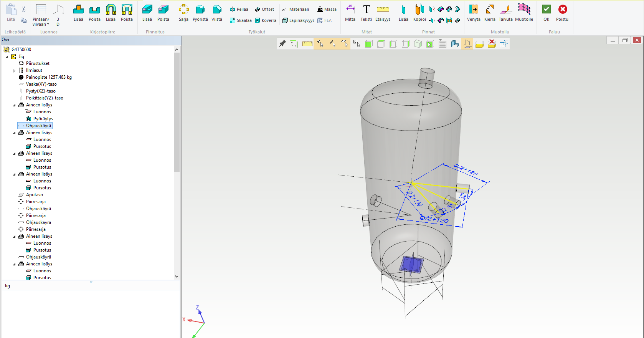644x338 pixels.
Task: Toggle the green shaded view mode icon
Action: (x=369, y=44)
